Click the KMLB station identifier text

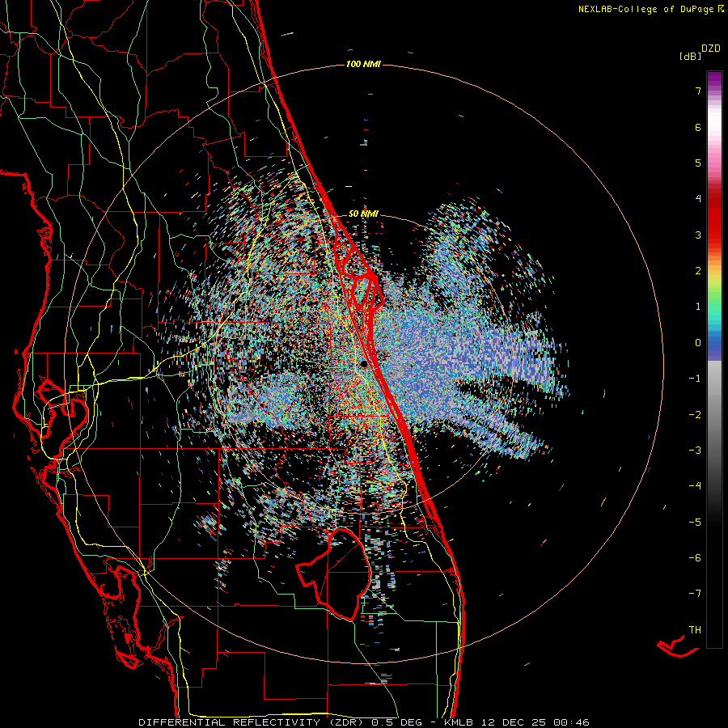coord(459,722)
